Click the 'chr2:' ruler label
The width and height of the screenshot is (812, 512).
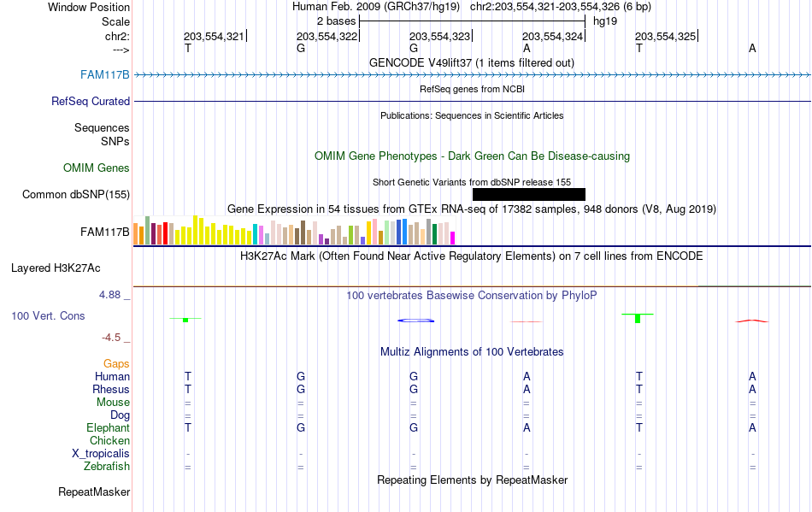point(117,36)
